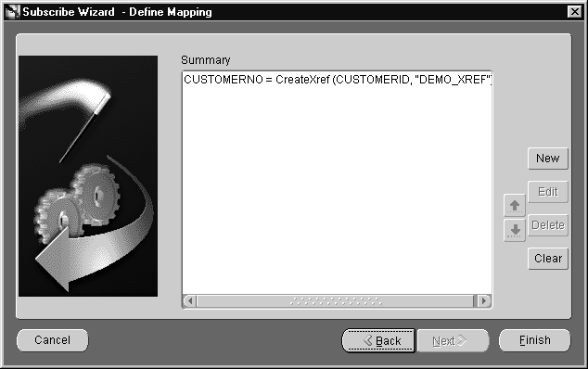Screen dimensions: 588x369
Task: Click the move-up arrow button
Action: click(x=515, y=205)
